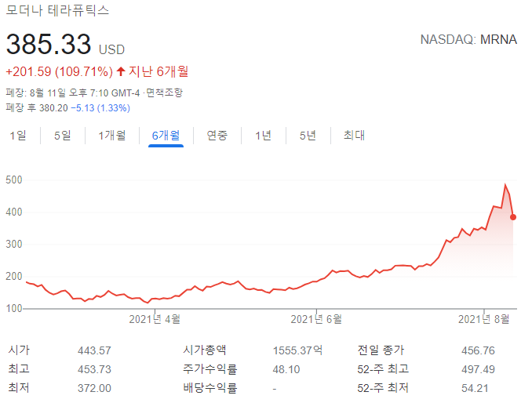Click the red up arrow beside 109.71%
Screen dimensions: 532x410
point(121,71)
